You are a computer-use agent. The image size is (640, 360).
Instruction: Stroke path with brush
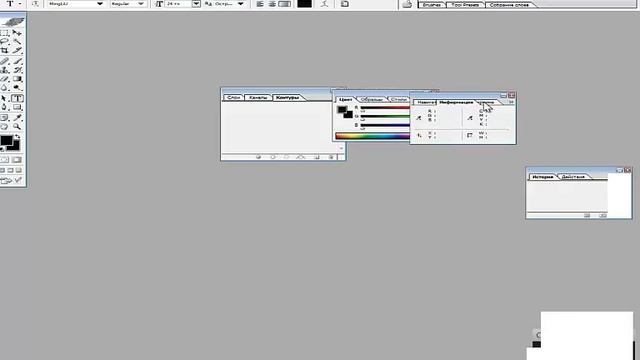click(273, 157)
